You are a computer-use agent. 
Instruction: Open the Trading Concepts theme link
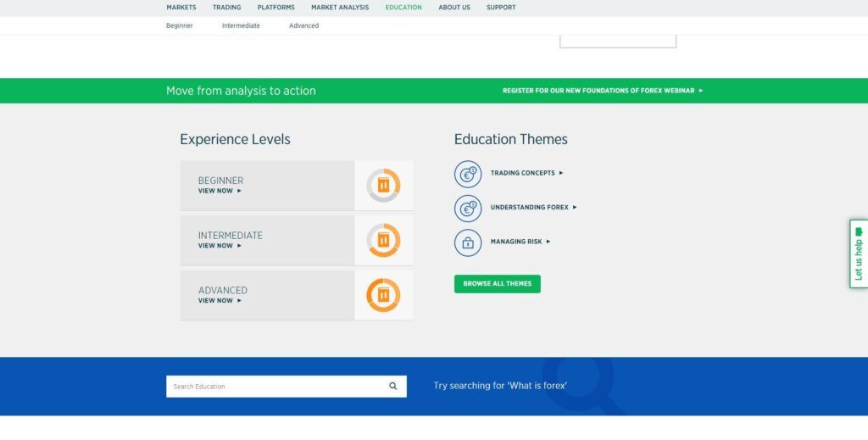pyautogui.click(x=526, y=173)
